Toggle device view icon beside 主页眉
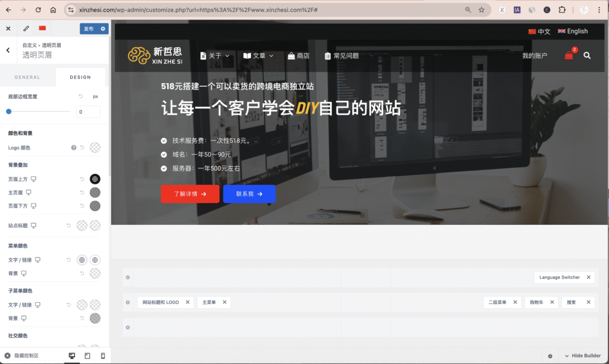Viewport: 609px width, 364px height. tap(29, 192)
